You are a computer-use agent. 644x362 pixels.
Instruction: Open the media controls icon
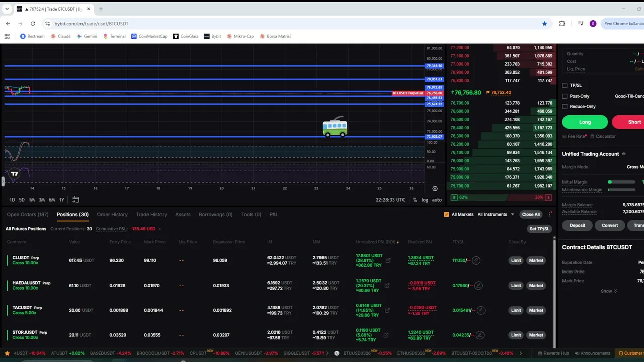[x=580, y=24]
